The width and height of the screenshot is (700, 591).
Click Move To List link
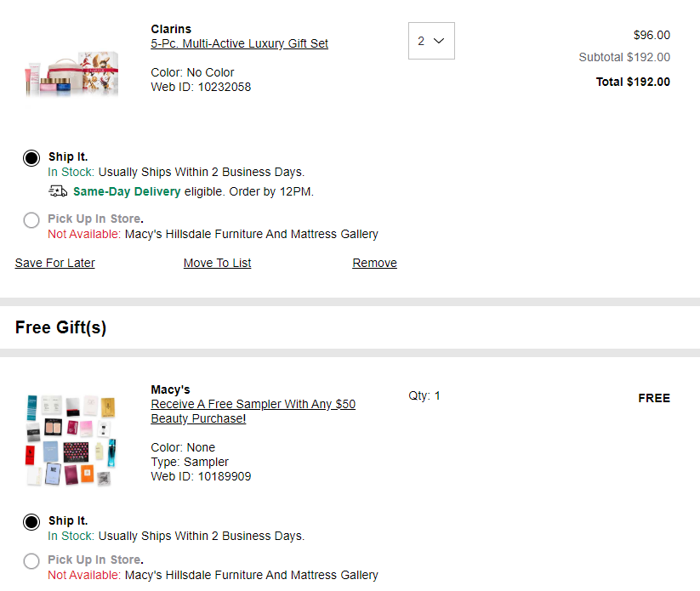(x=218, y=263)
